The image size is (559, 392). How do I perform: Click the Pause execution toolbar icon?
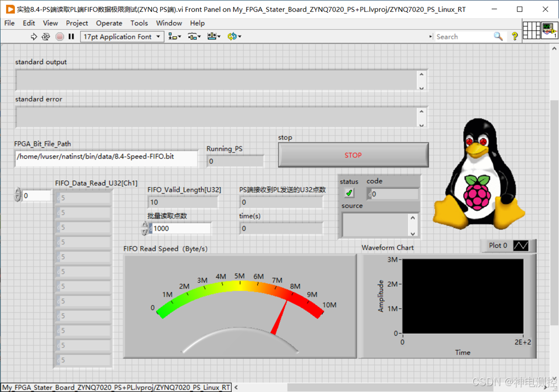71,37
